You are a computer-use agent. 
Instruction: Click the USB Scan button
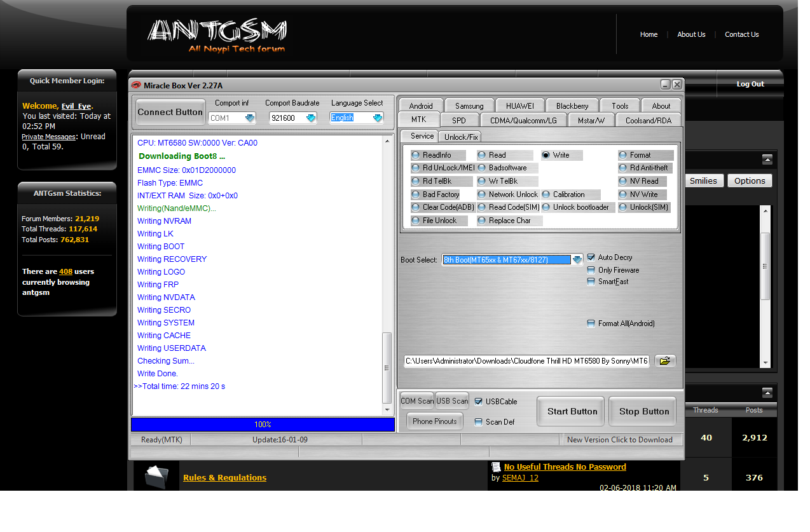[x=452, y=400]
